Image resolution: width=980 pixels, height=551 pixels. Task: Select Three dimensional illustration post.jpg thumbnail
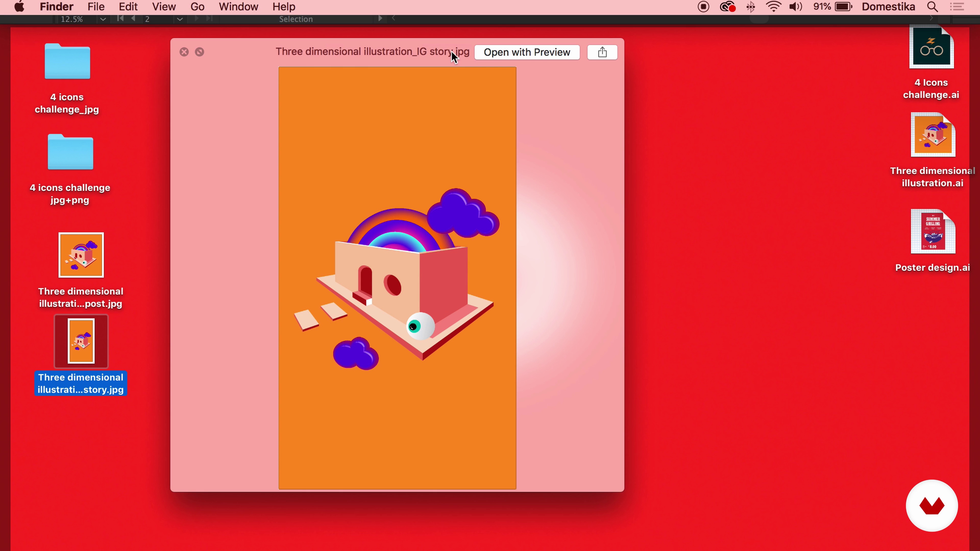tap(81, 255)
